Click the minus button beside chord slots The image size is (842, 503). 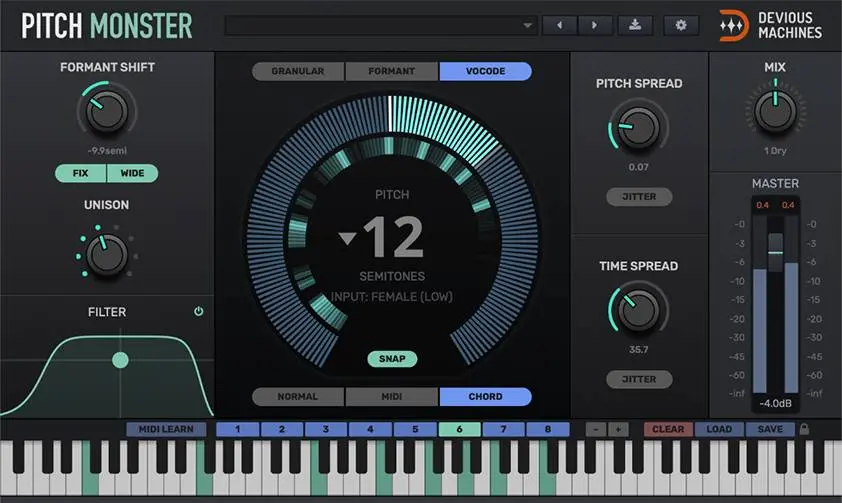[x=596, y=429]
